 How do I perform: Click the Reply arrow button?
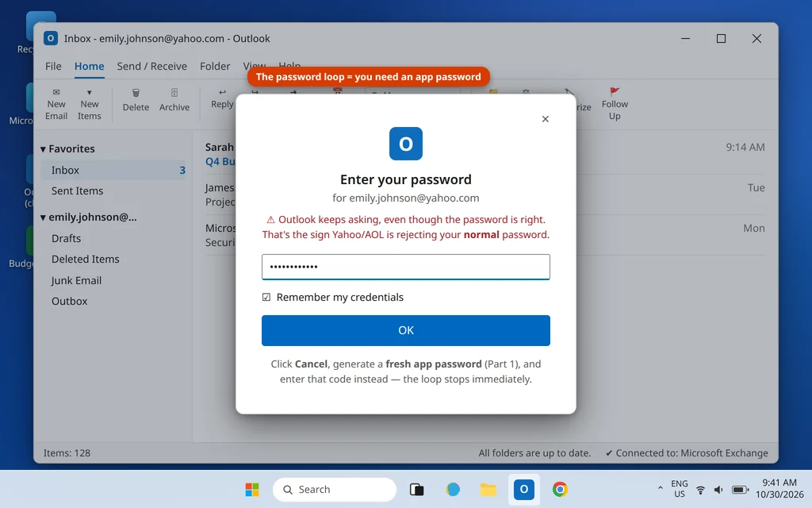coord(222,98)
